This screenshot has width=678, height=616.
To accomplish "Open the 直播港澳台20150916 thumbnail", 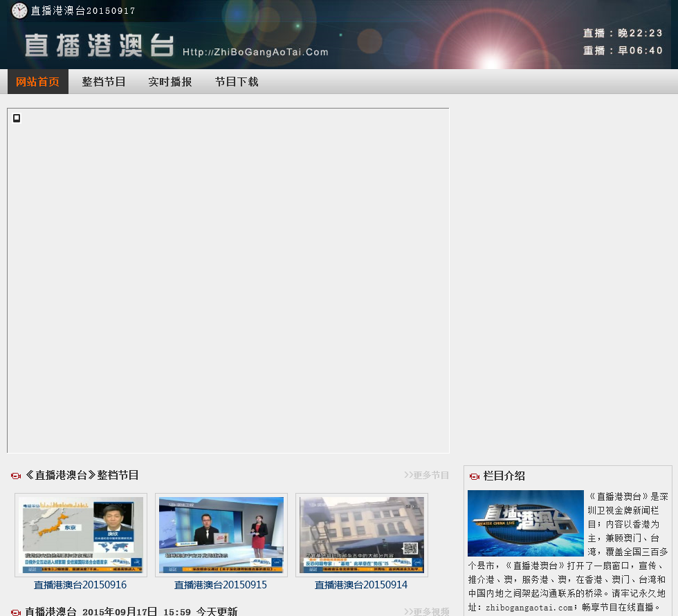I will [x=81, y=535].
